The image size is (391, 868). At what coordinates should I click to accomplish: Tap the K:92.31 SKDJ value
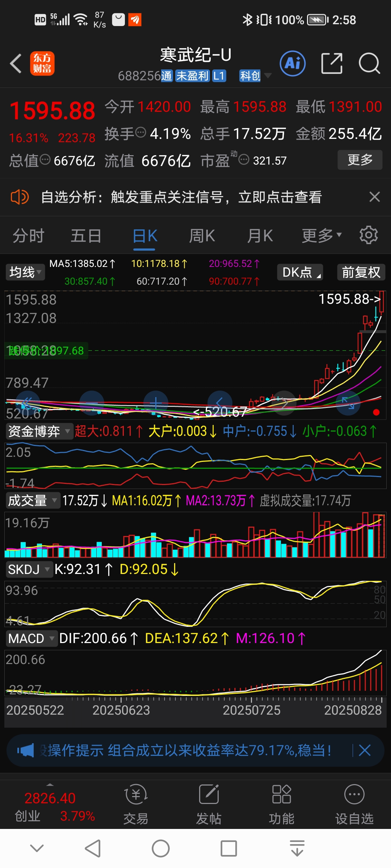click(x=84, y=569)
